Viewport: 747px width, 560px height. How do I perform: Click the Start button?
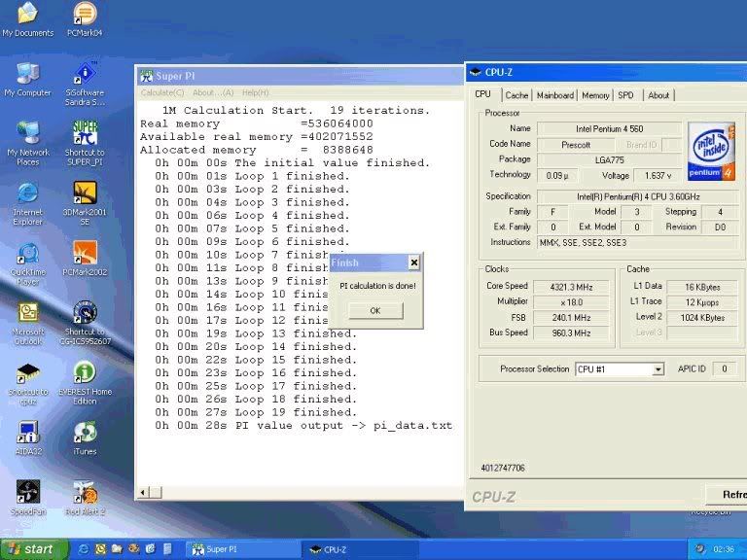pyautogui.click(x=33, y=549)
